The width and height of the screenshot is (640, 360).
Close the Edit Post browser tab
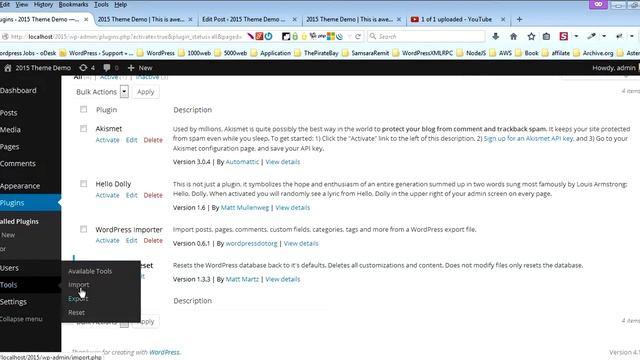tap(295, 19)
